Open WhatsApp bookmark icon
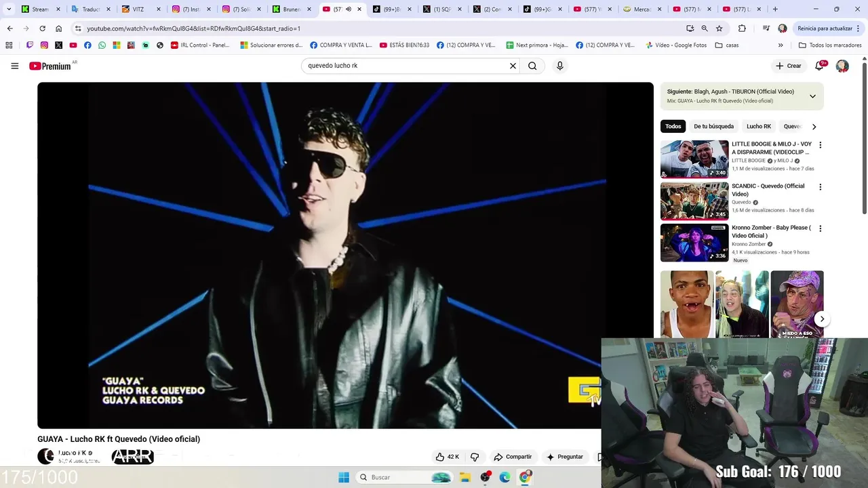Viewport: 868px width, 488px height. [x=102, y=45]
